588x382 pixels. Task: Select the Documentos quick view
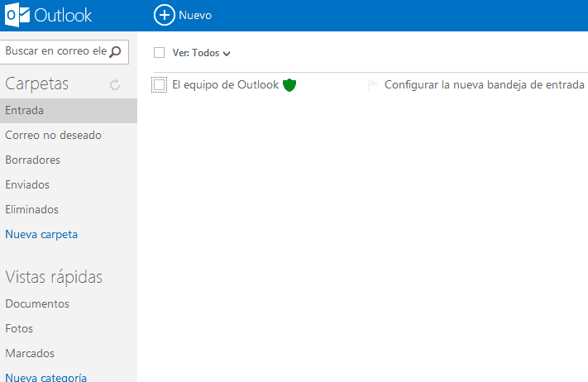pyautogui.click(x=37, y=303)
